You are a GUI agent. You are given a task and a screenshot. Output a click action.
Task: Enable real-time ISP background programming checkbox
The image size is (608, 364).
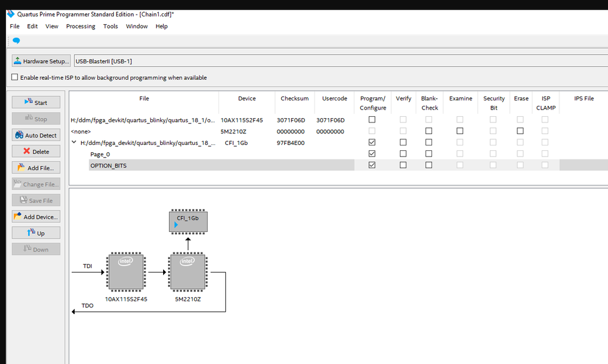coord(15,77)
